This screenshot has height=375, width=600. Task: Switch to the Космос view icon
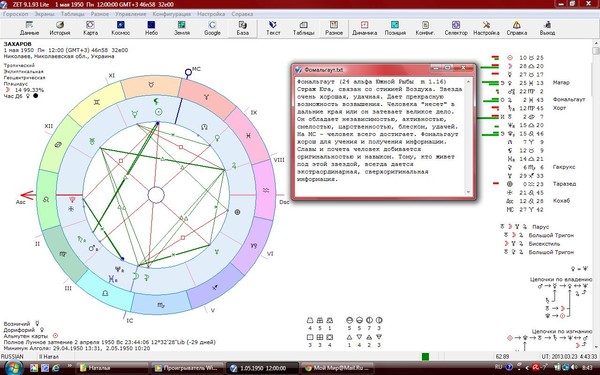coord(121,28)
